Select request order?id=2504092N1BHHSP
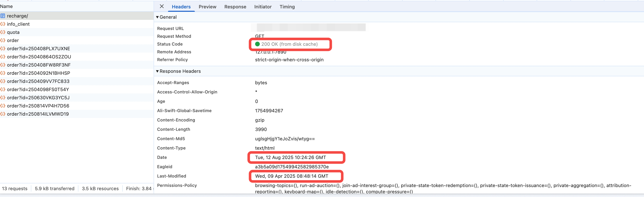Screen dimensions: 644x197 [77, 73]
